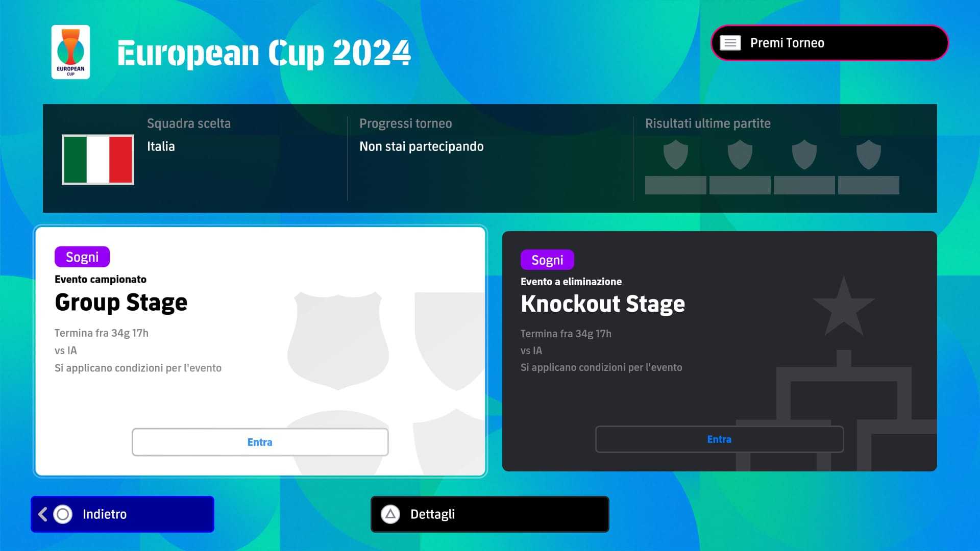980x551 pixels.
Task: Open Dettagli for the selected event
Action: pyautogui.click(x=489, y=514)
